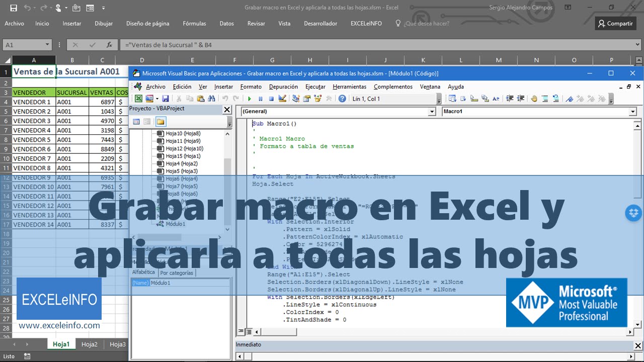This screenshot has width=644, height=362.
Task: Open the (General) object dropdown
Action: tap(432, 112)
